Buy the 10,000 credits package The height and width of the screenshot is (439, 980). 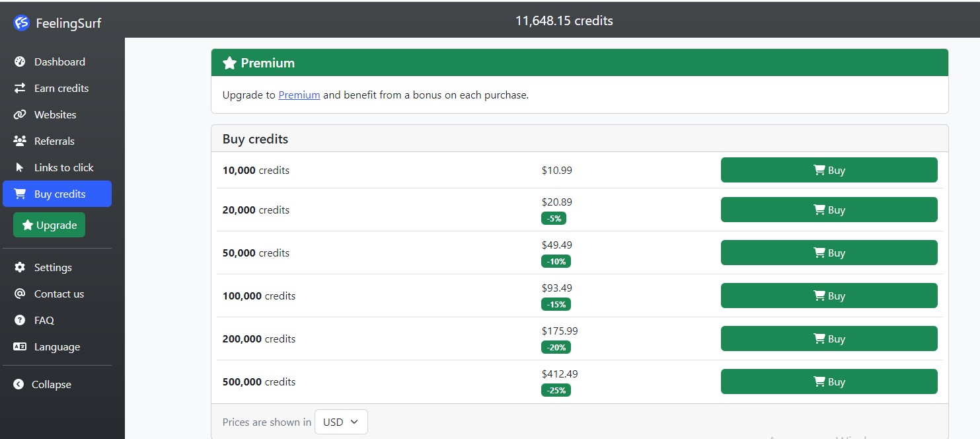point(829,170)
